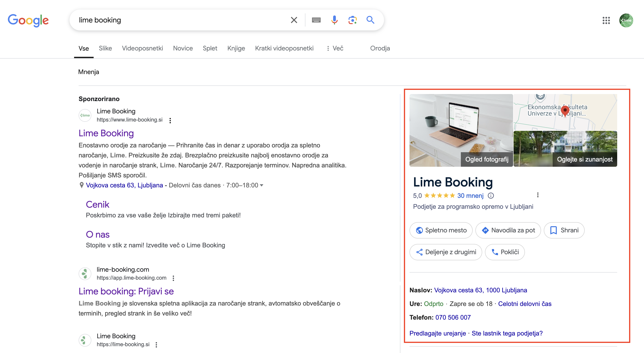The image size is (644, 353).
Task: Open the Orodja tools option
Action: click(x=380, y=48)
